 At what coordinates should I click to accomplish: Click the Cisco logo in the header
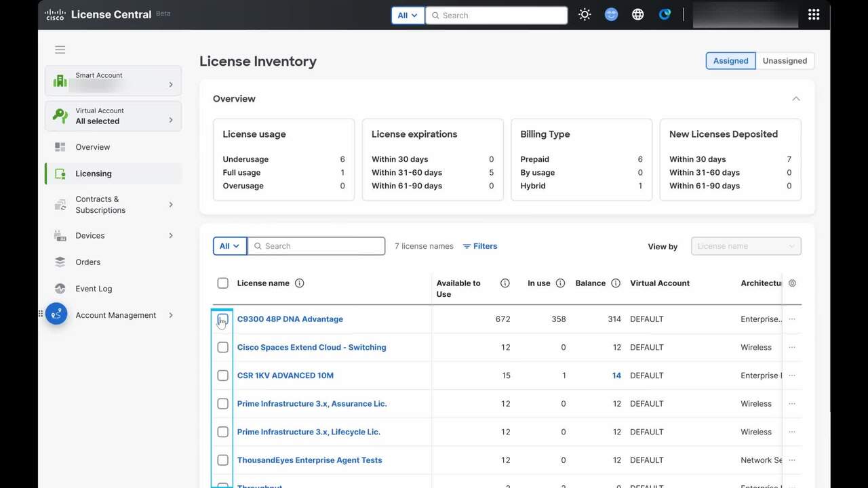coord(55,14)
